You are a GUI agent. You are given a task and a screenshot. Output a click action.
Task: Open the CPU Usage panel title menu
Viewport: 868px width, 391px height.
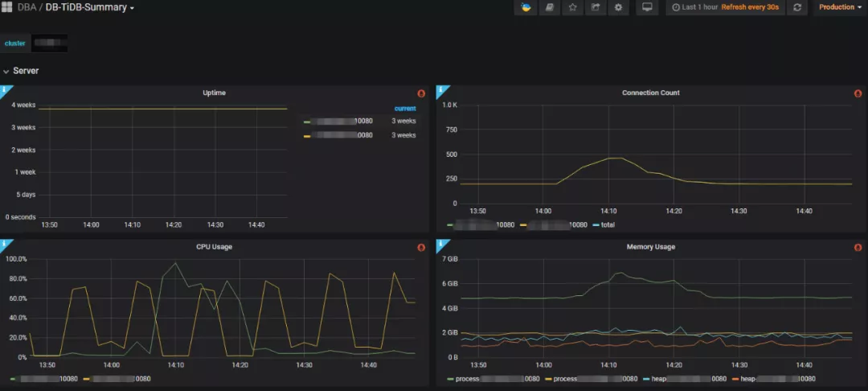[x=215, y=246]
